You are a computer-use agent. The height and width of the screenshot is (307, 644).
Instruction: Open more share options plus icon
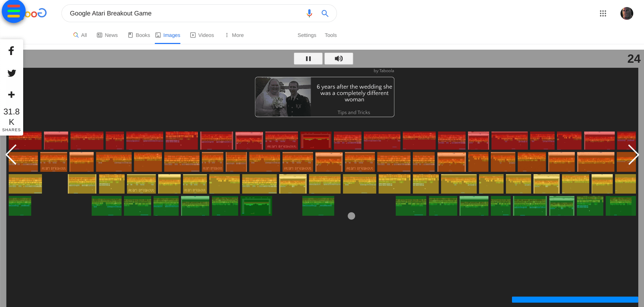pyautogui.click(x=11, y=95)
